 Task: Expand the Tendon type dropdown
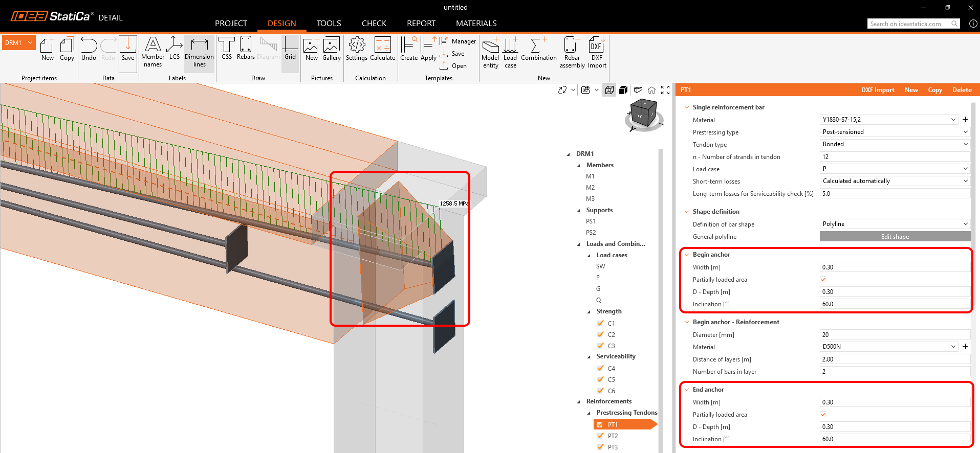click(x=895, y=144)
